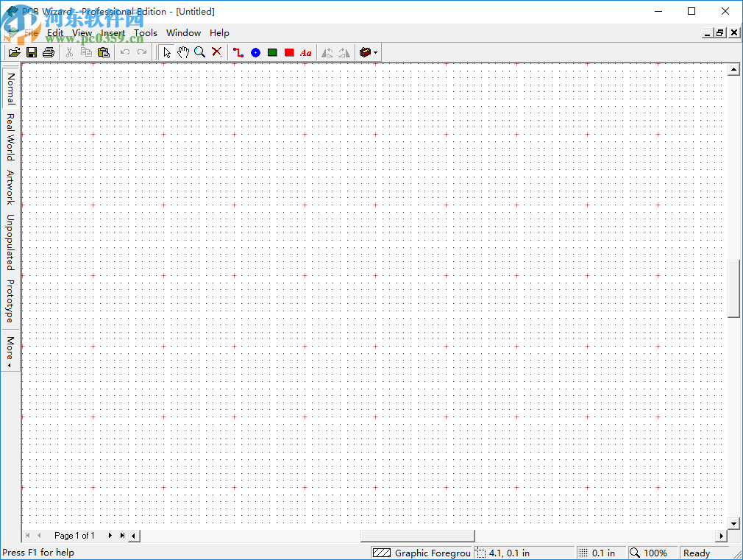
Task: Click the vertical scrollbar down arrow
Action: tap(733, 524)
